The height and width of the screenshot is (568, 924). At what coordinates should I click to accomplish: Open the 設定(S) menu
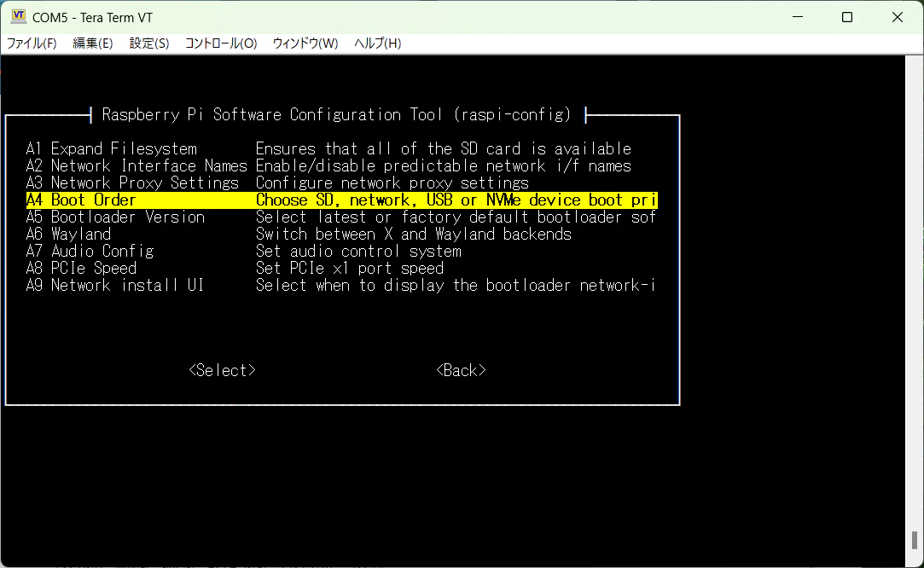point(149,43)
